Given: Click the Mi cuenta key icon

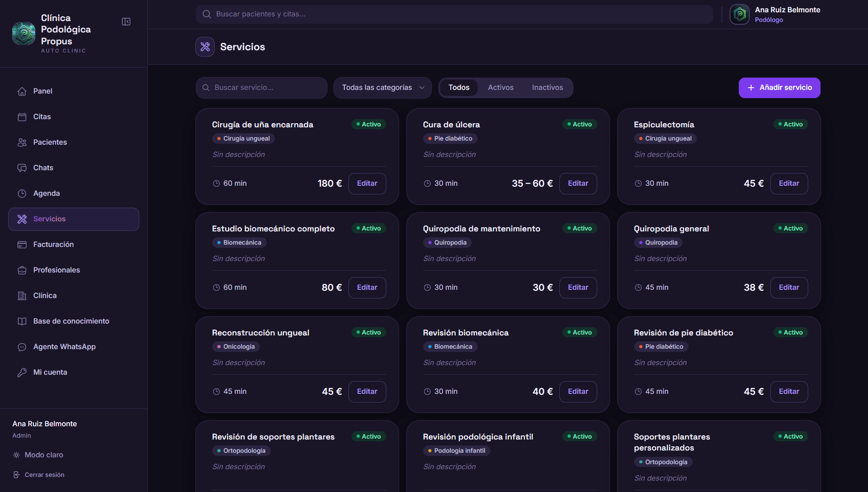Looking at the screenshot, I should 22,372.
